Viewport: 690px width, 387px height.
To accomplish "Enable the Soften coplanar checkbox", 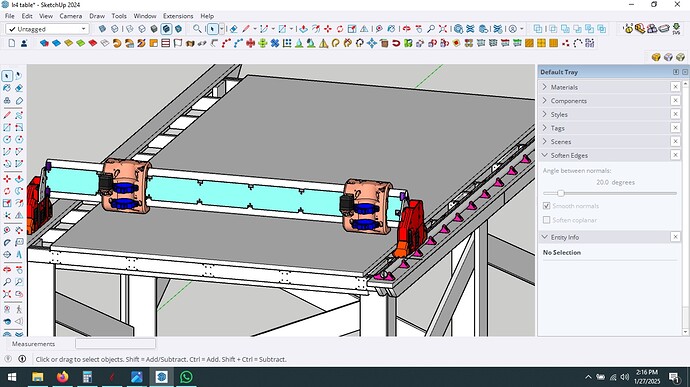I will point(547,220).
